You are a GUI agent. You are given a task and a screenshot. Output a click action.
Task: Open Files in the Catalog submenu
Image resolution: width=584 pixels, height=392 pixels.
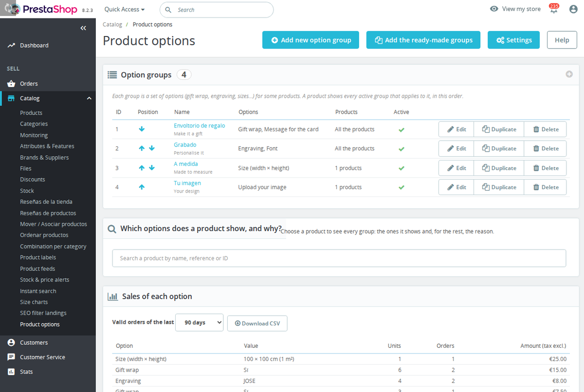pos(25,168)
